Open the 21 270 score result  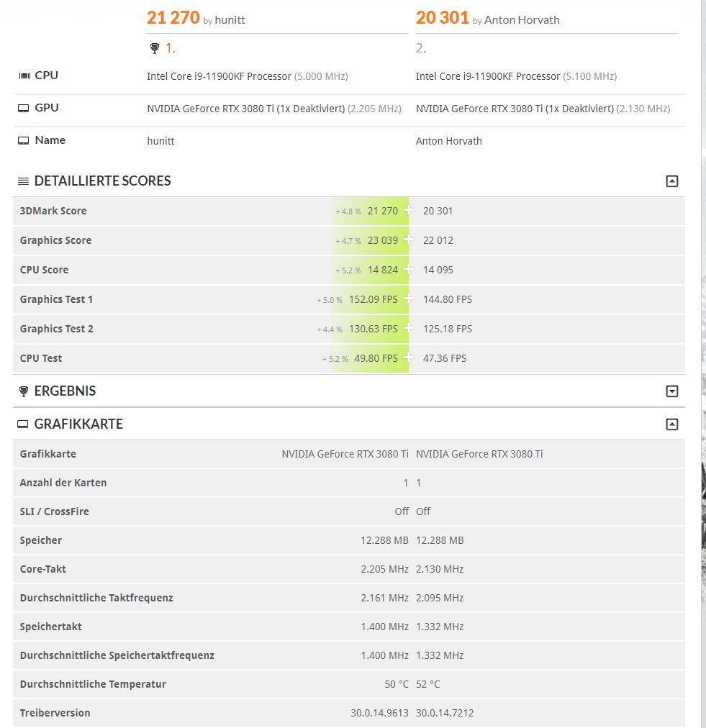[173, 18]
